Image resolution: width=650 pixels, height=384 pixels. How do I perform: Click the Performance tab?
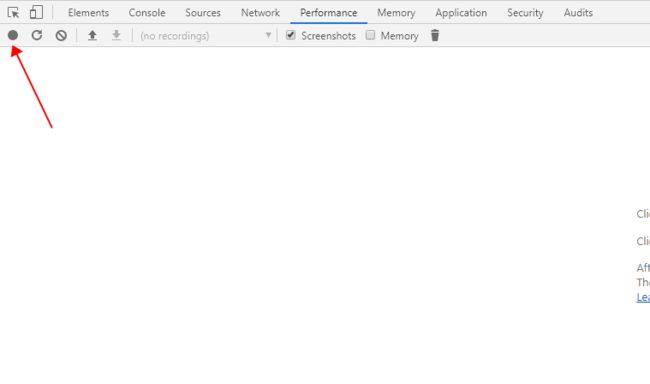point(329,13)
